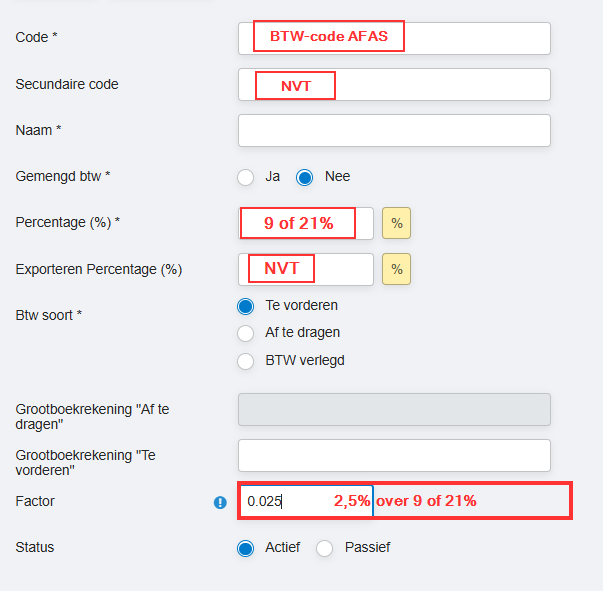
Task: Click the Nee label text
Action: (337, 176)
